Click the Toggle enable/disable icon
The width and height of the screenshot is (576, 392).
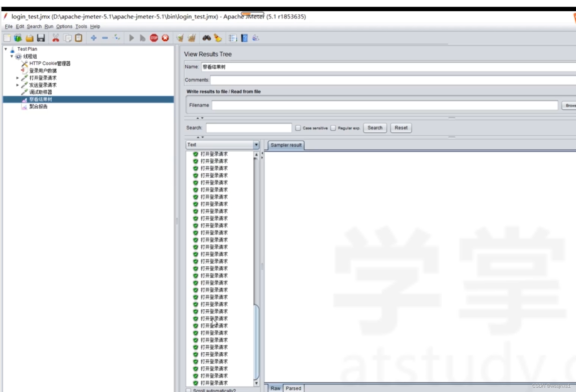117,38
